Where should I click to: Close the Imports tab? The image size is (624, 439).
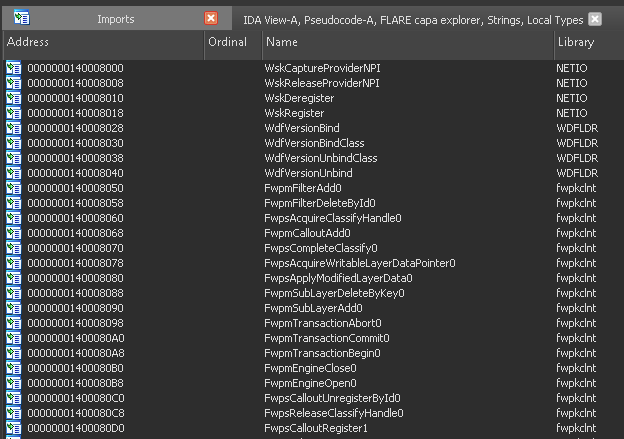210,18
